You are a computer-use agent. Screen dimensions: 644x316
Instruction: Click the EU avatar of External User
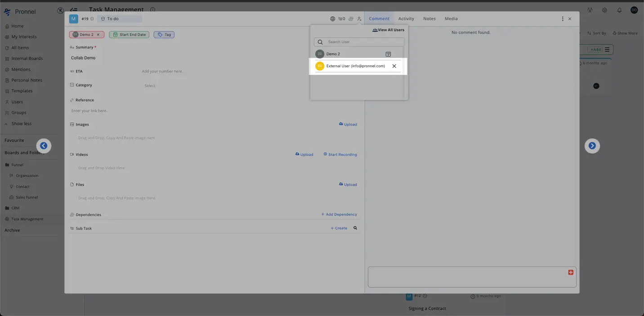[320, 66]
